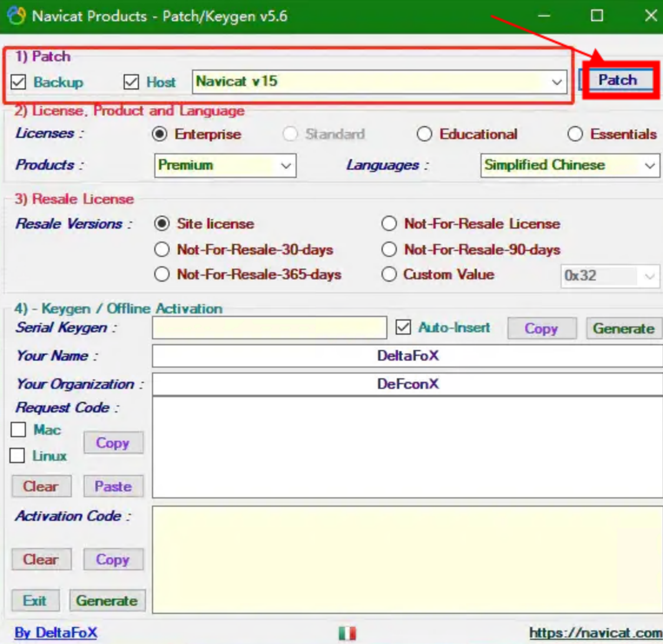The width and height of the screenshot is (663, 644).
Task: Click the Your Organization field containing DeFconX
Action: (x=407, y=384)
